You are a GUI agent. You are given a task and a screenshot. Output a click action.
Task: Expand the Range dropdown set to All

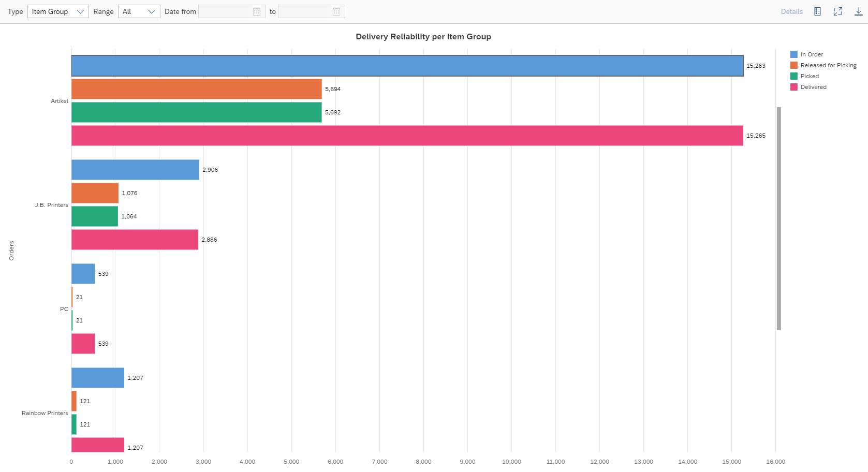(139, 11)
